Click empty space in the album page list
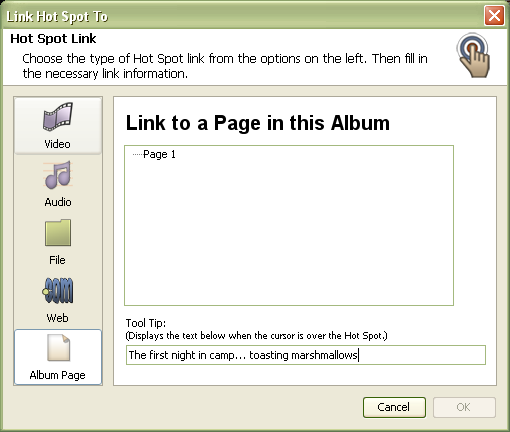 coord(289,233)
